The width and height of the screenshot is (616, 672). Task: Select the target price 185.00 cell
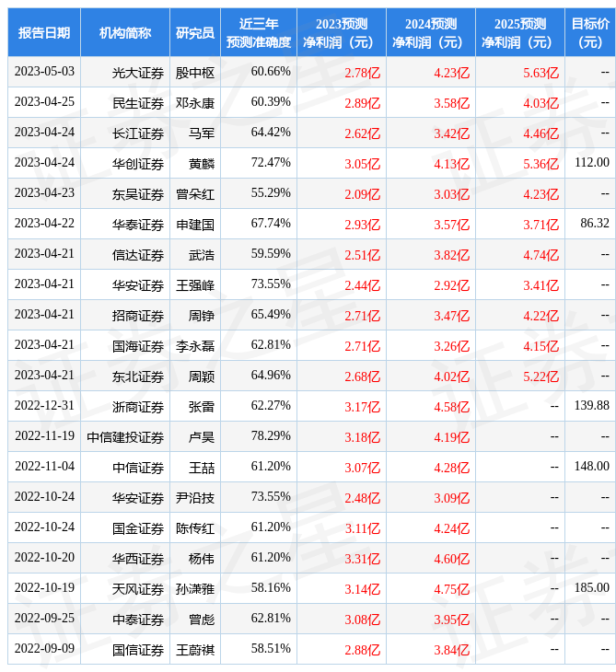tap(590, 588)
